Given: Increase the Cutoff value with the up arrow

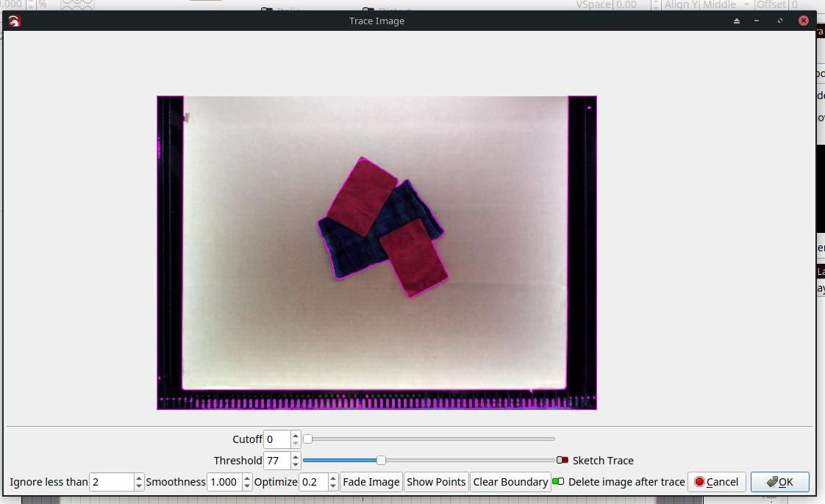Looking at the screenshot, I should click(x=296, y=435).
